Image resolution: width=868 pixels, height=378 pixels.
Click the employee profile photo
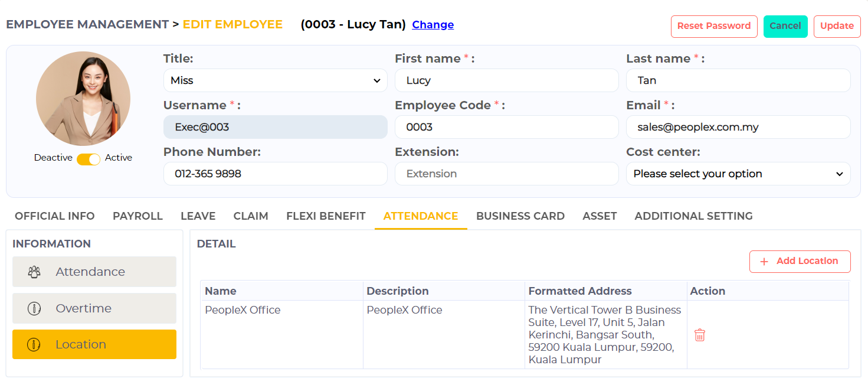pyautogui.click(x=83, y=99)
